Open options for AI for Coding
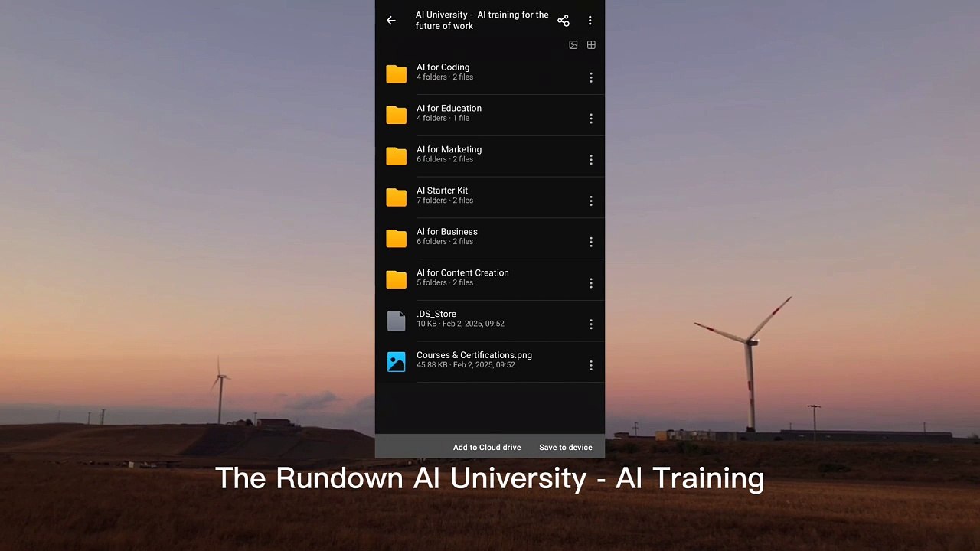 click(x=591, y=77)
